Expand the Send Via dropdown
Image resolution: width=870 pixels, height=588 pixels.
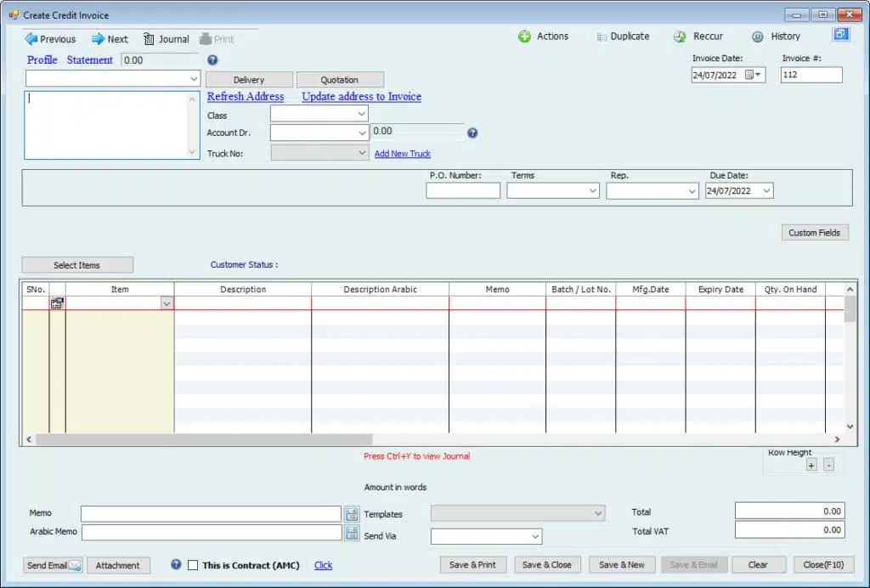pos(535,536)
